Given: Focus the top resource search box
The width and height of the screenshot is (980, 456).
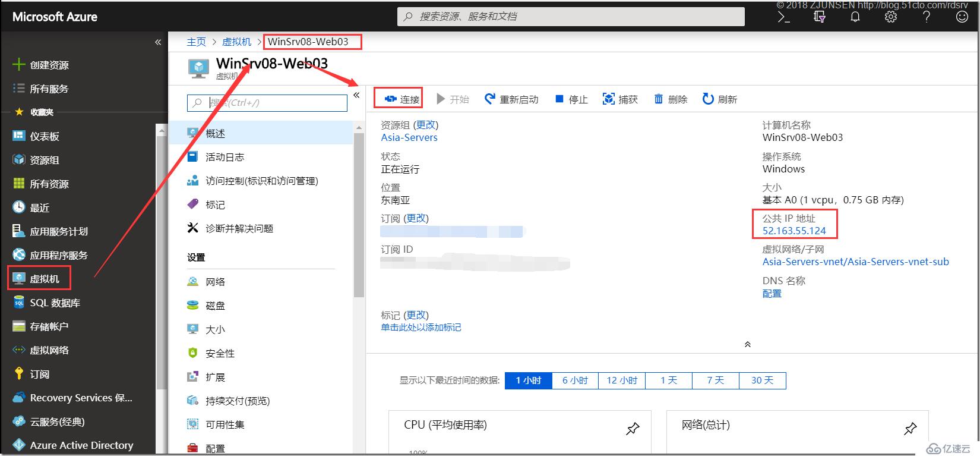Looking at the screenshot, I should point(571,17).
